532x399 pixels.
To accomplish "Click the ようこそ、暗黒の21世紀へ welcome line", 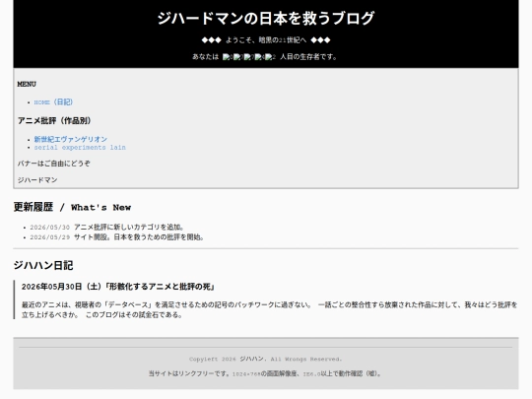I will coord(266,40).
